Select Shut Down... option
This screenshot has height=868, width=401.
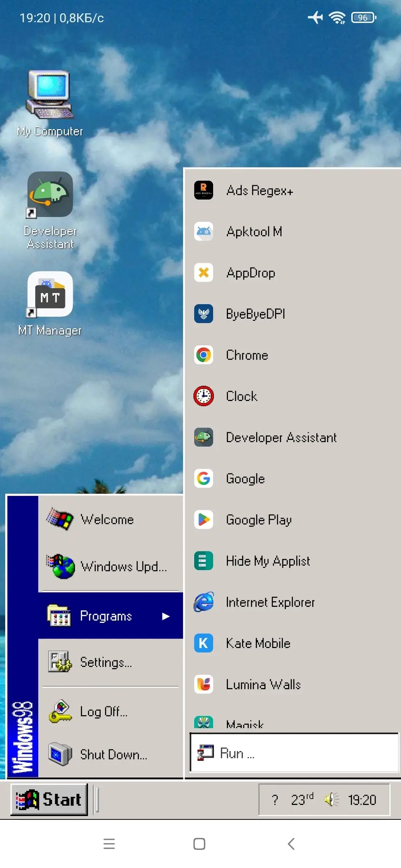[x=113, y=755]
